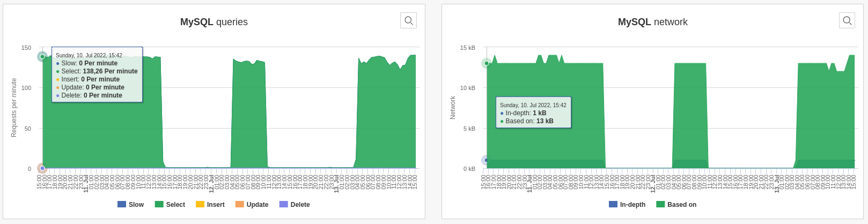Click the purple Delete legend color swatch
868x224 pixels.
pos(284,204)
